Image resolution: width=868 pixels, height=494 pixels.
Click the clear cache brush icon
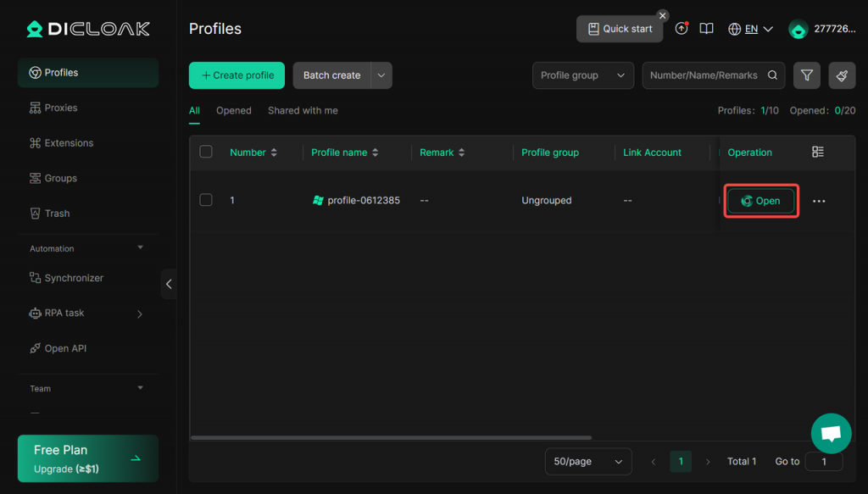[842, 75]
